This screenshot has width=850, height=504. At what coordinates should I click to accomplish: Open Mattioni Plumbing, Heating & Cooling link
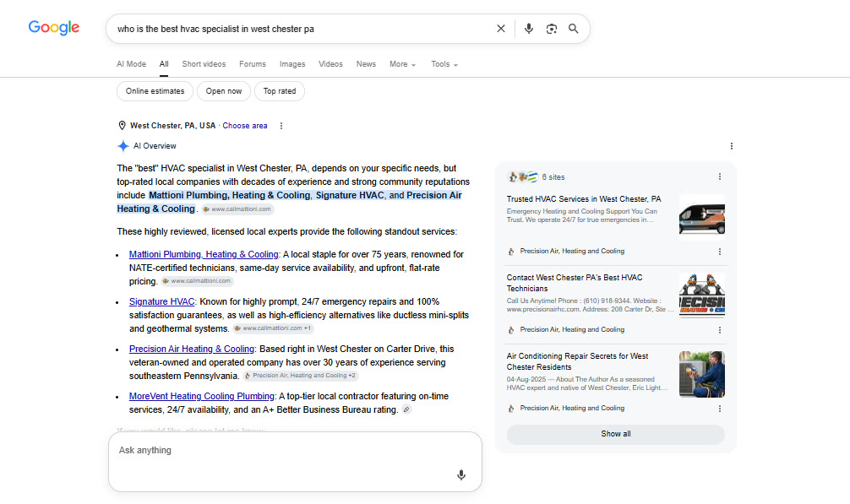(x=204, y=254)
